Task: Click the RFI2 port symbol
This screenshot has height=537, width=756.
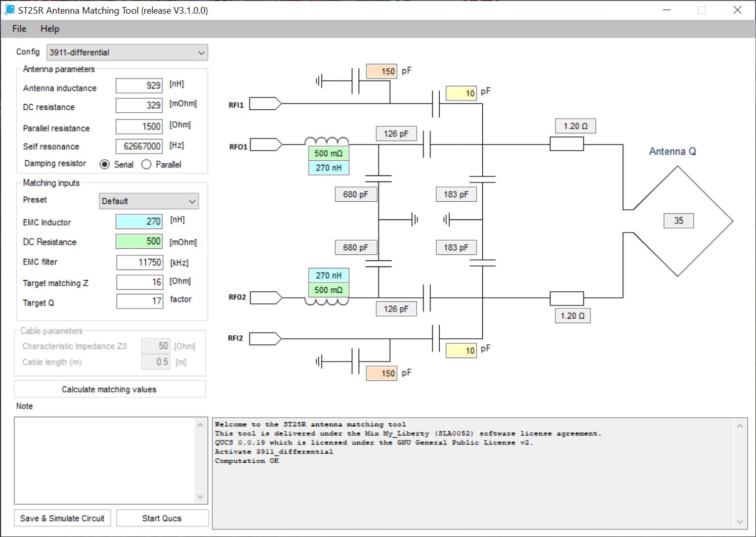Action: [265, 338]
